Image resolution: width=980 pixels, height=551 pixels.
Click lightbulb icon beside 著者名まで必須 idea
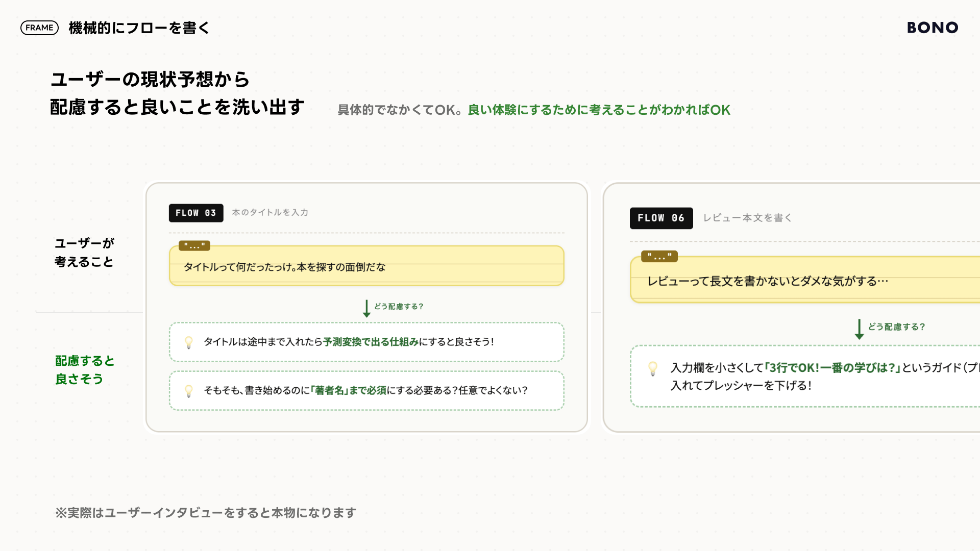(189, 391)
